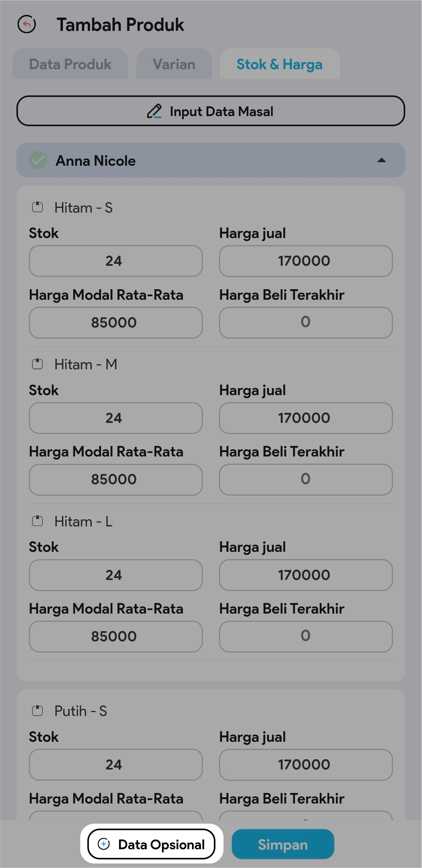Click the variant icon beside Hitam - M
This screenshot has height=868, width=422.
pyautogui.click(x=37, y=364)
